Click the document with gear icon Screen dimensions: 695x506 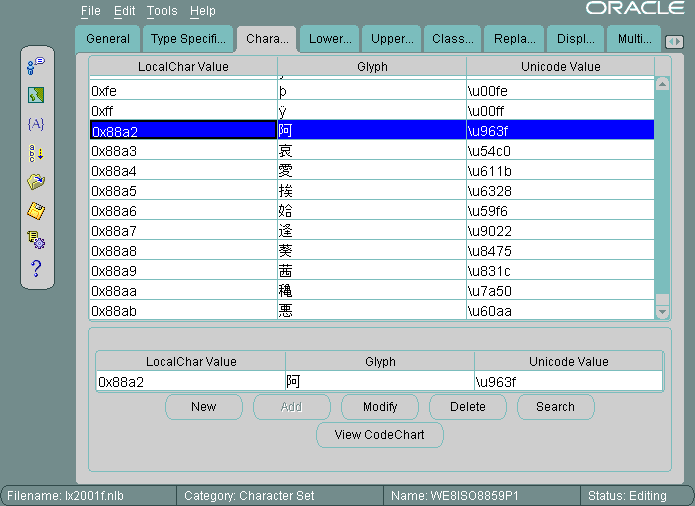pos(36,239)
